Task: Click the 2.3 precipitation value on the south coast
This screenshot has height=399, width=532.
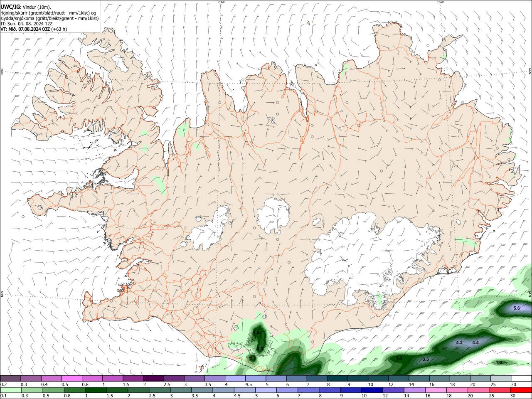Action: click(260, 348)
